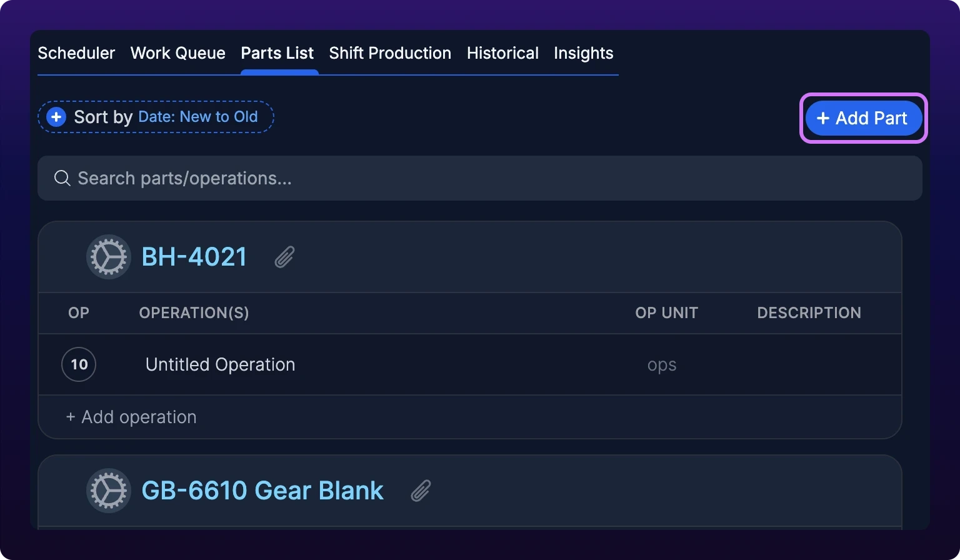Open the Sort by Date: New to Old dropdown
The image size is (960, 560).
coord(156,117)
